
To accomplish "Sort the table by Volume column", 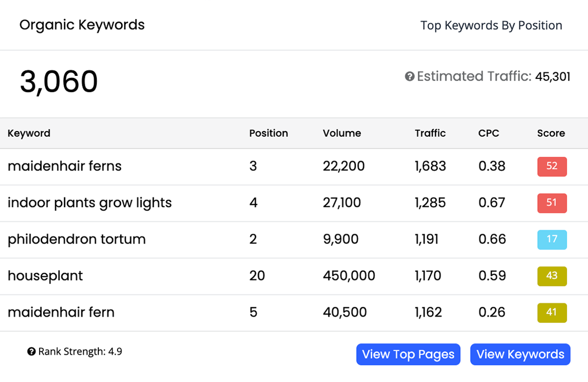I will [x=342, y=133].
